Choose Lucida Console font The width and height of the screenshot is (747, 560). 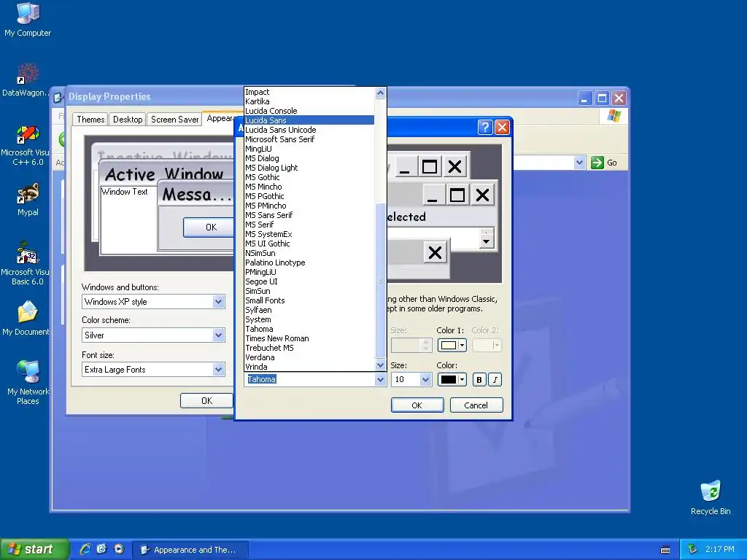(309, 111)
